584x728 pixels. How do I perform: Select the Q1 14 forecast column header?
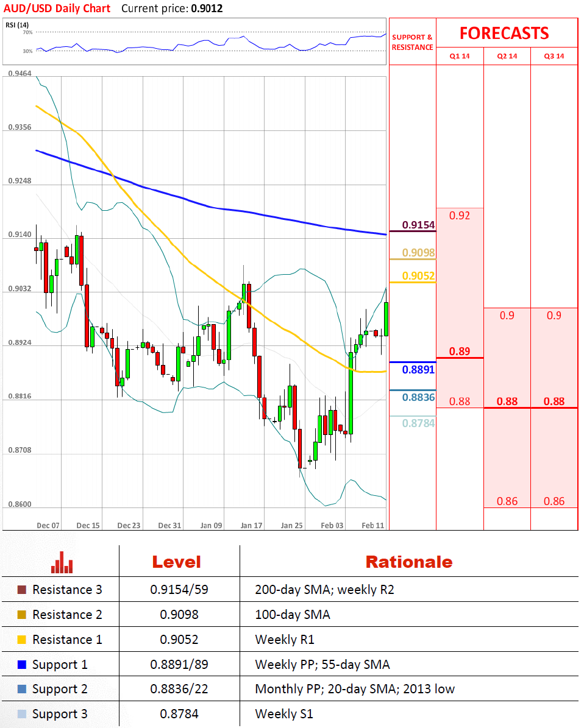460,56
